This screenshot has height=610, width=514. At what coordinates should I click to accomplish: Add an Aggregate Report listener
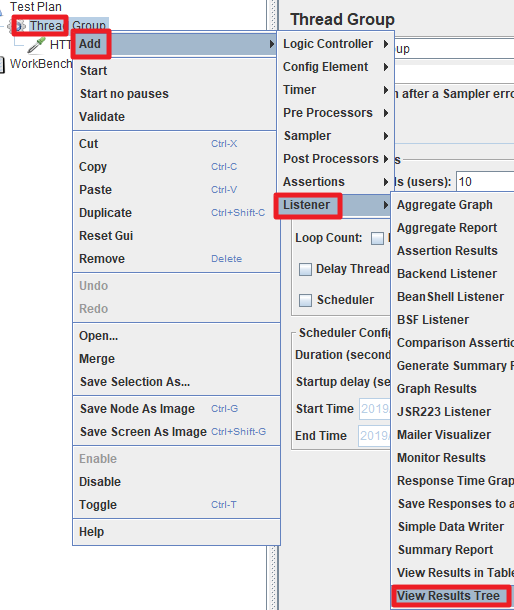coord(453,228)
